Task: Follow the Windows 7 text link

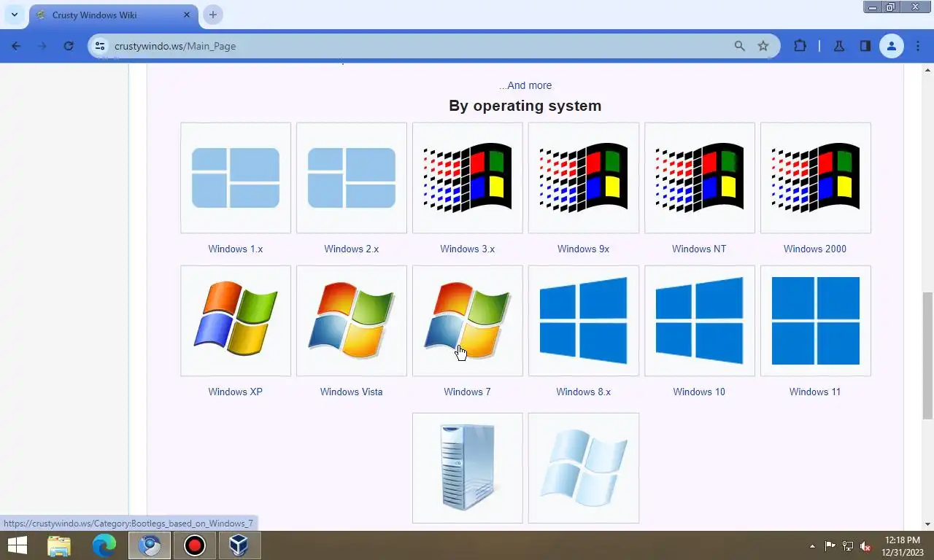Action: 467,392
